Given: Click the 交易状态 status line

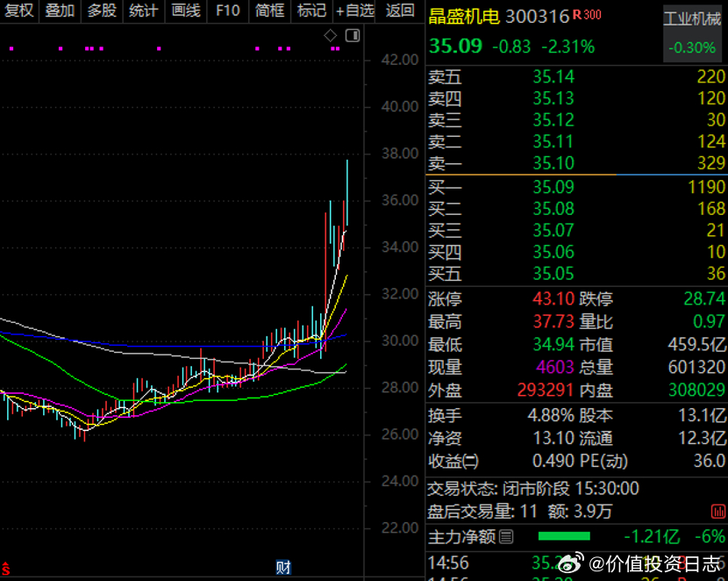Looking at the screenshot, I should click(x=533, y=489).
